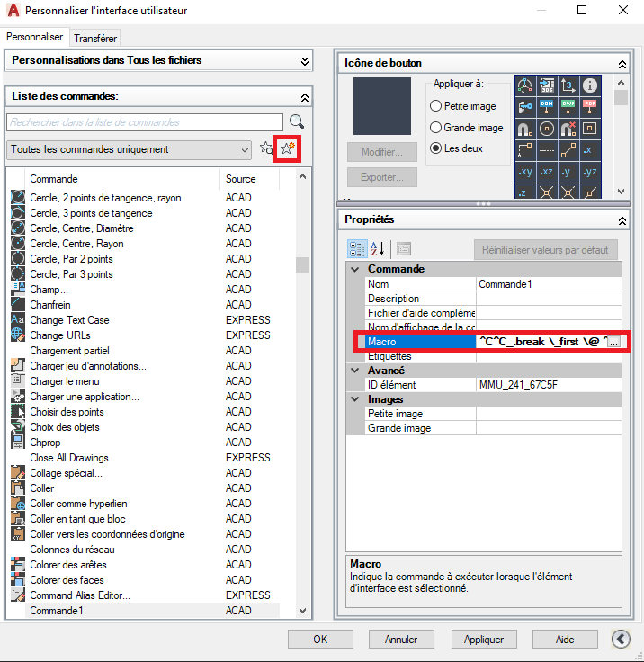Choose the Les deux radio option
The image size is (644, 662).
(x=435, y=148)
